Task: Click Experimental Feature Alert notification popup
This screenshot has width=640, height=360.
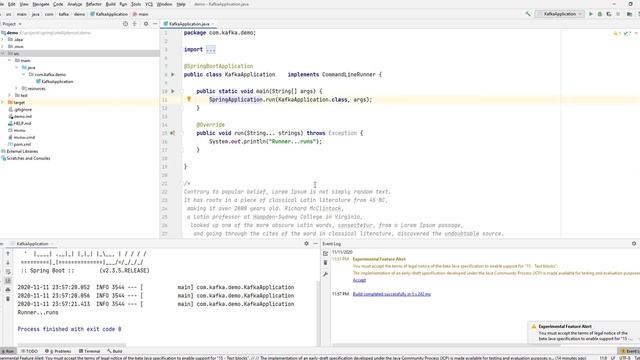Action: click(584, 333)
